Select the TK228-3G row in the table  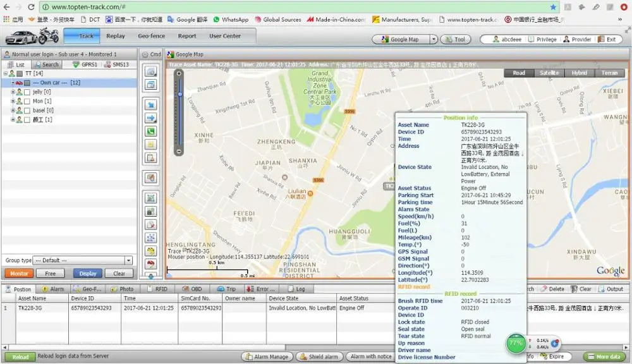30,308
